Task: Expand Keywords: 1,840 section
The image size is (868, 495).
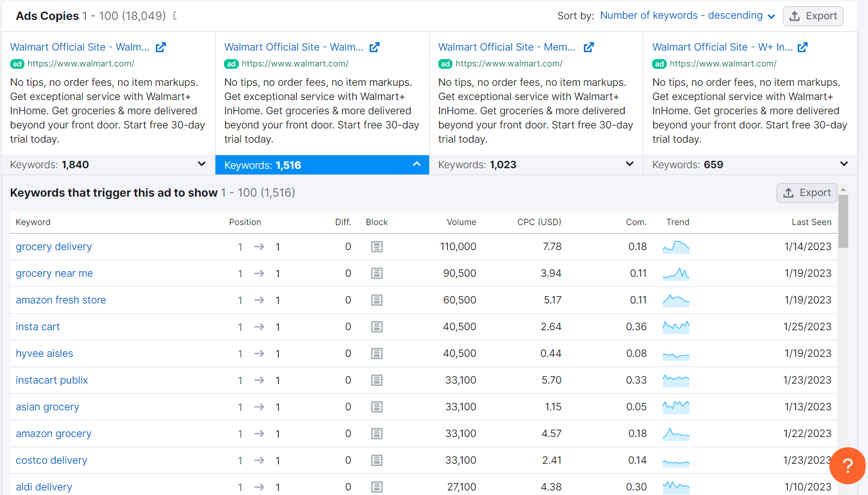Action: click(108, 164)
